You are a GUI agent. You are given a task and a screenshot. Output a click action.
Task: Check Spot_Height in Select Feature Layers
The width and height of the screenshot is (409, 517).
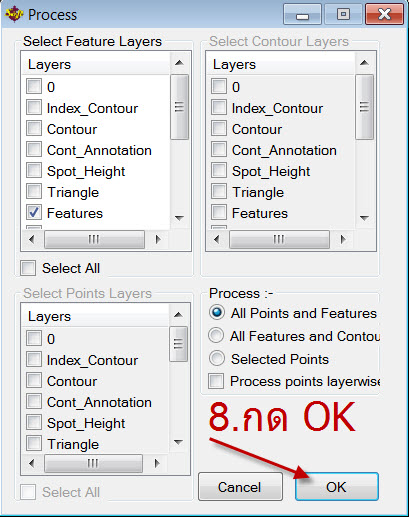click(x=34, y=171)
